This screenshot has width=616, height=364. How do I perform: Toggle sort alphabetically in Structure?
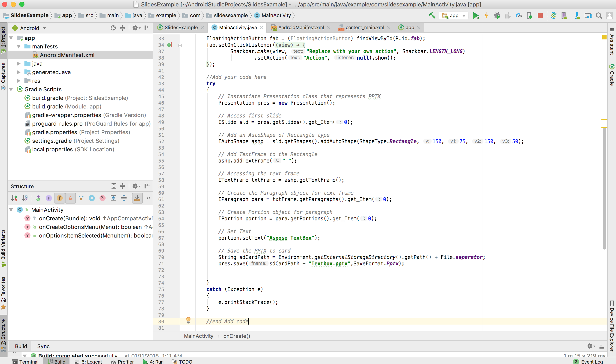25,198
